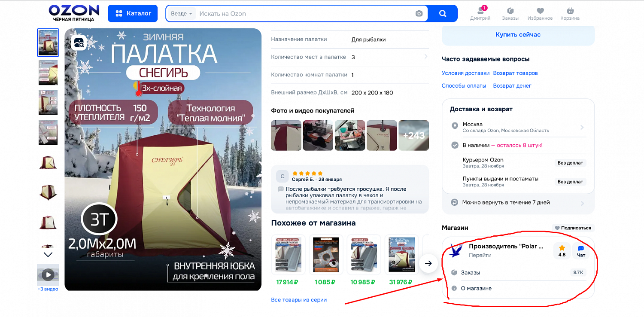
Task: Expand the Москва delivery location chevron
Action: coord(582,127)
